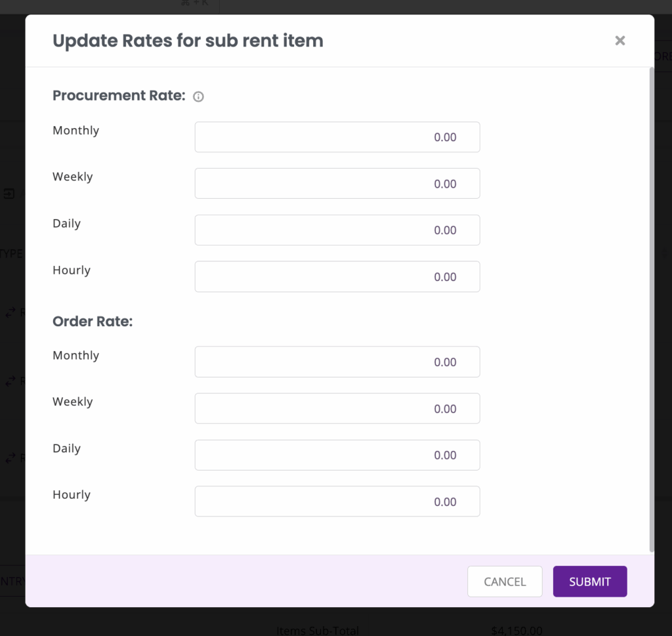
Task: Select the Procurement Rate Weekly input field
Action: (x=337, y=184)
